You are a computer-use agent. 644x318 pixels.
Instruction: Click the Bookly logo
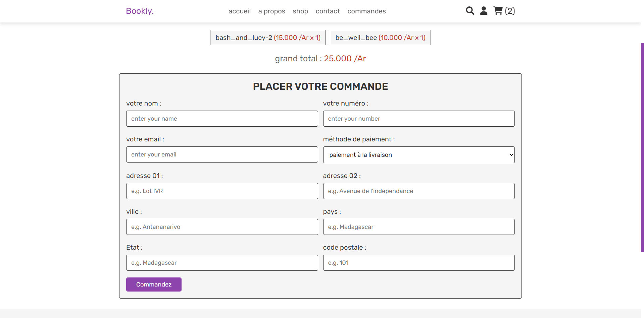[x=140, y=11]
